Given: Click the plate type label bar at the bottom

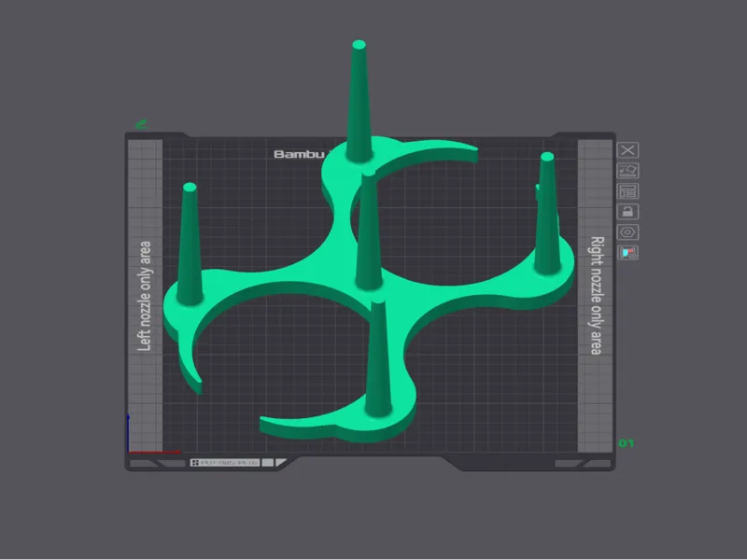Looking at the screenshot, I should [225, 462].
